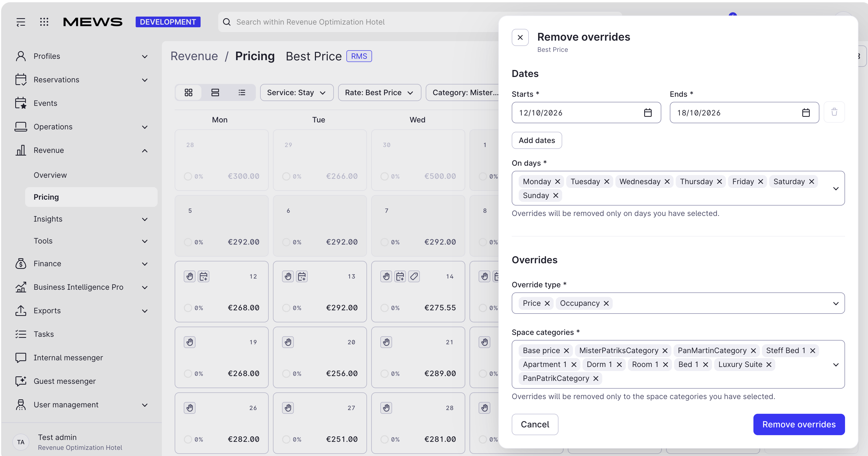The image size is (868, 456).
Task: Click the Cancel button
Action: click(x=535, y=424)
